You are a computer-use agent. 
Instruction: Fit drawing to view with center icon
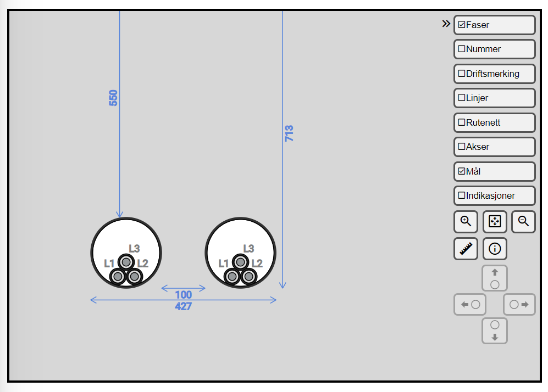[x=495, y=222]
